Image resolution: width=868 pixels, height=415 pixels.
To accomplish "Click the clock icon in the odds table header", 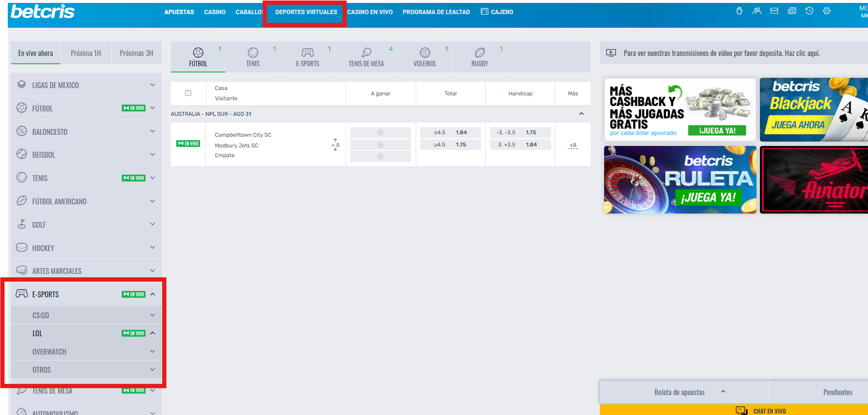I will (188, 93).
